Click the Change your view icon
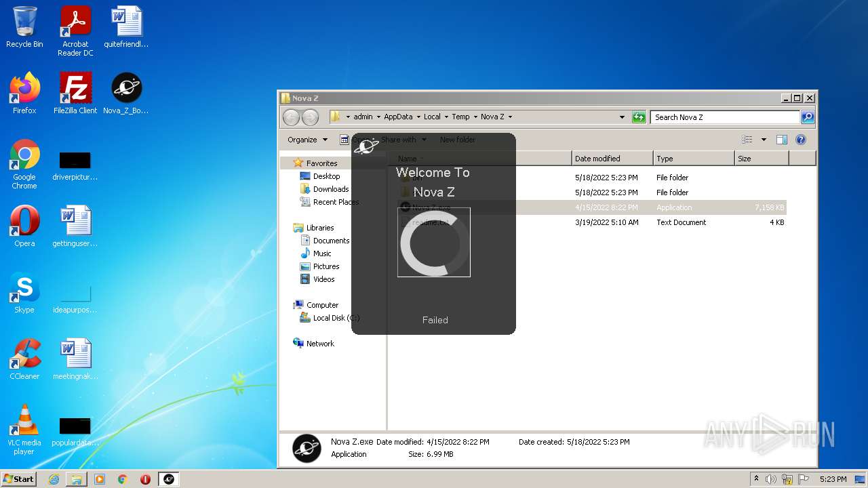The height and width of the screenshot is (488, 868). [x=747, y=140]
